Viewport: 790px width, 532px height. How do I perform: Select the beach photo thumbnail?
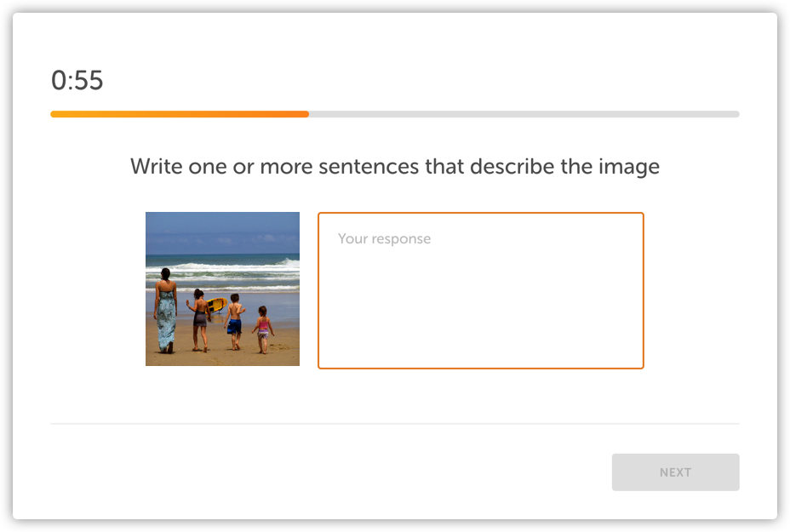tap(222, 289)
